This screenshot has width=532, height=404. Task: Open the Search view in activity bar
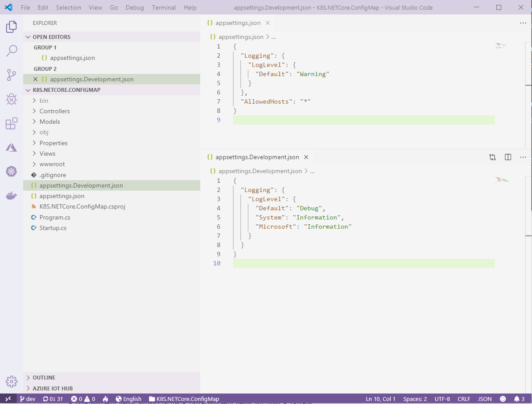(11, 51)
